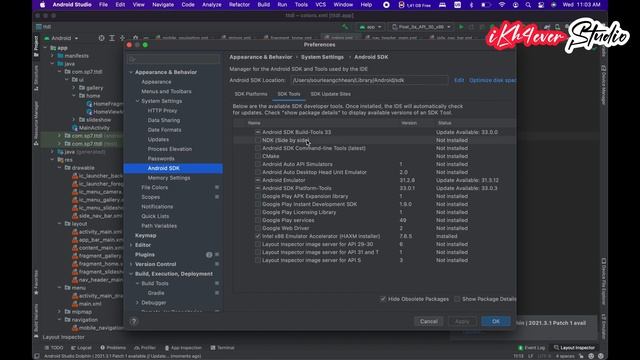The height and width of the screenshot is (360, 640).
Task: Switch to the SDK Platforms tab
Action: (x=251, y=94)
